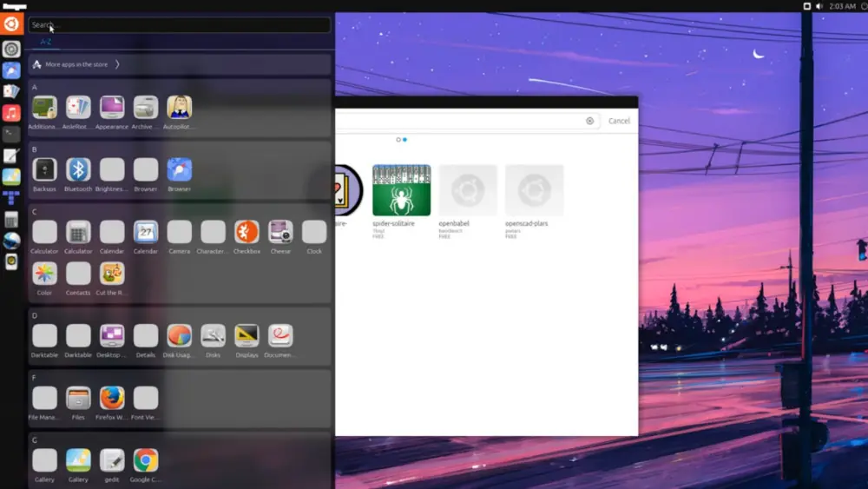This screenshot has width=868, height=489.
Task: Select the second blue page indicator dot
Action: [x=404, y=140]
